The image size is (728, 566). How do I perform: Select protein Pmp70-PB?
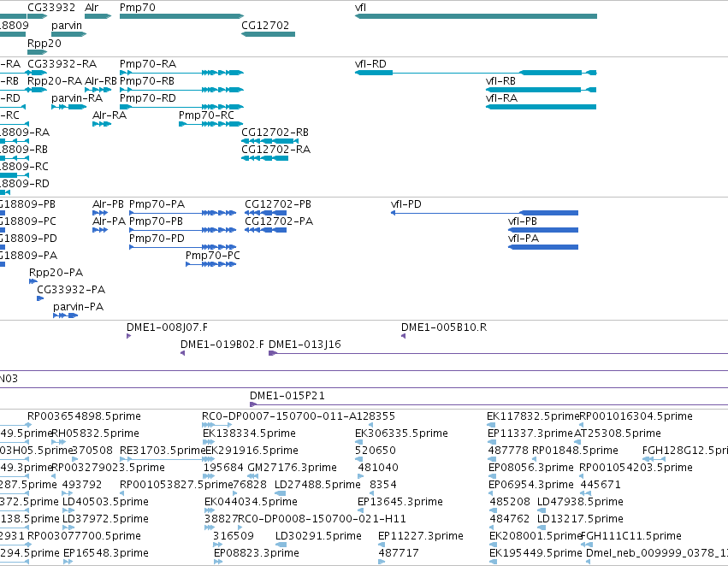[183, 230]
